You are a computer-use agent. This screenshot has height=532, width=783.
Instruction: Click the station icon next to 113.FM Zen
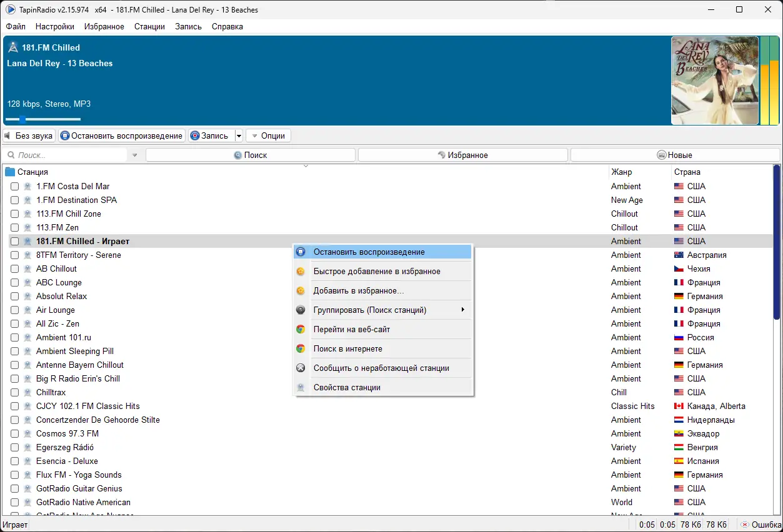27,227
